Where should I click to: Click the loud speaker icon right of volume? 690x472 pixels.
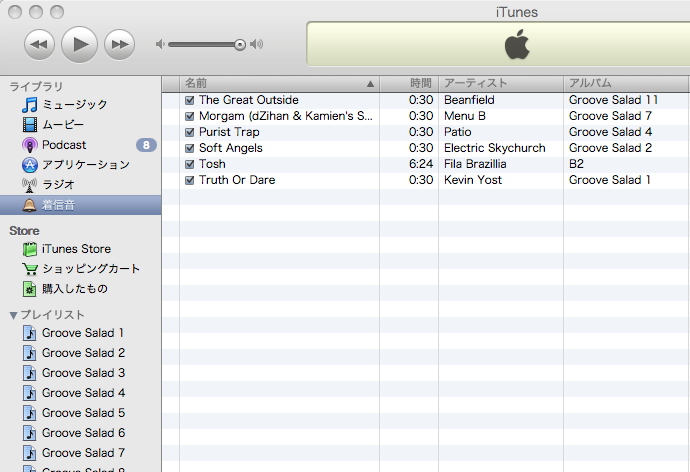pyautogui.click(x=257, y=44)
